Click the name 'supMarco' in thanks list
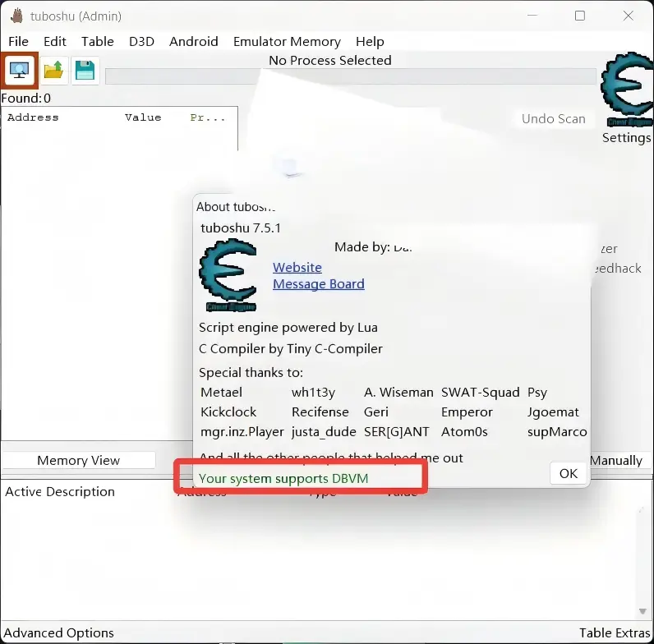654x644 pixels. click(x=557, y=432)
